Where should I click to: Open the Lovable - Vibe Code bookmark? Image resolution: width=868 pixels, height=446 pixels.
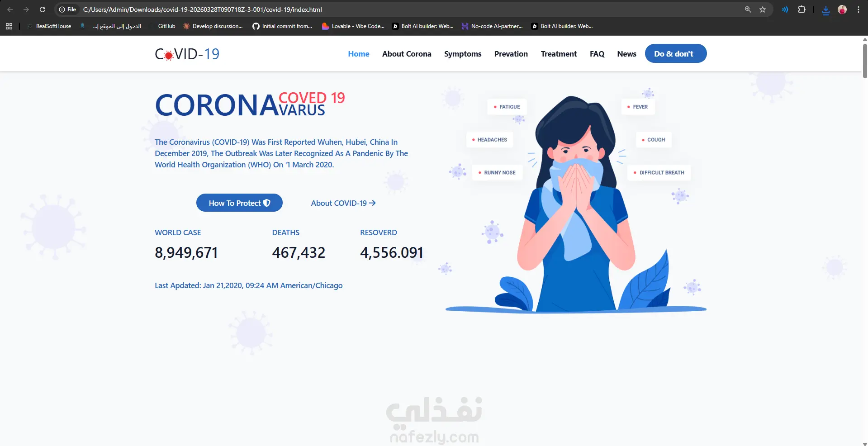coord(353,26)
